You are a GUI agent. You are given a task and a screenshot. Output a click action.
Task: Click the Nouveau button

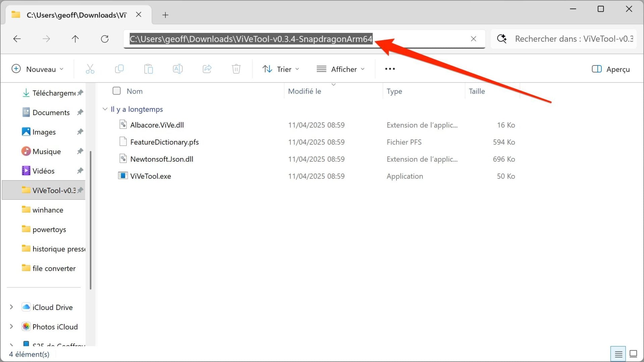(x=37, y=69)
